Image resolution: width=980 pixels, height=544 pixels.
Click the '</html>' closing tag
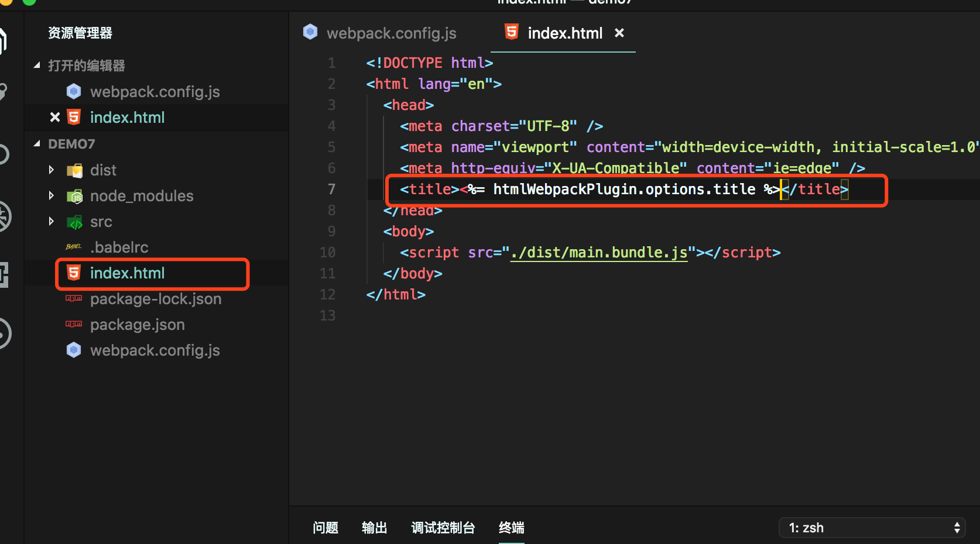396,294
